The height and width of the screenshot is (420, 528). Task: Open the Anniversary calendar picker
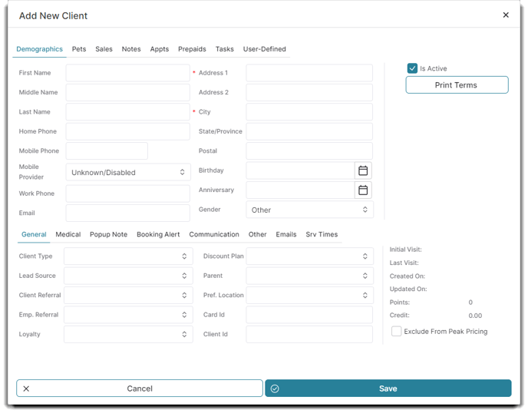pyautogui.click(x=363, y=190)
